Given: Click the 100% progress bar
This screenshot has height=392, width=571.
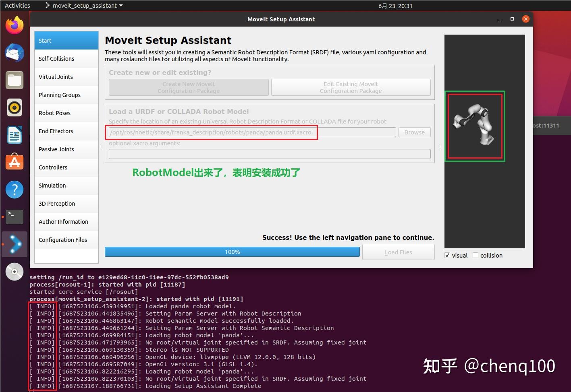Looking at the screenshot, I should point(232,252).
